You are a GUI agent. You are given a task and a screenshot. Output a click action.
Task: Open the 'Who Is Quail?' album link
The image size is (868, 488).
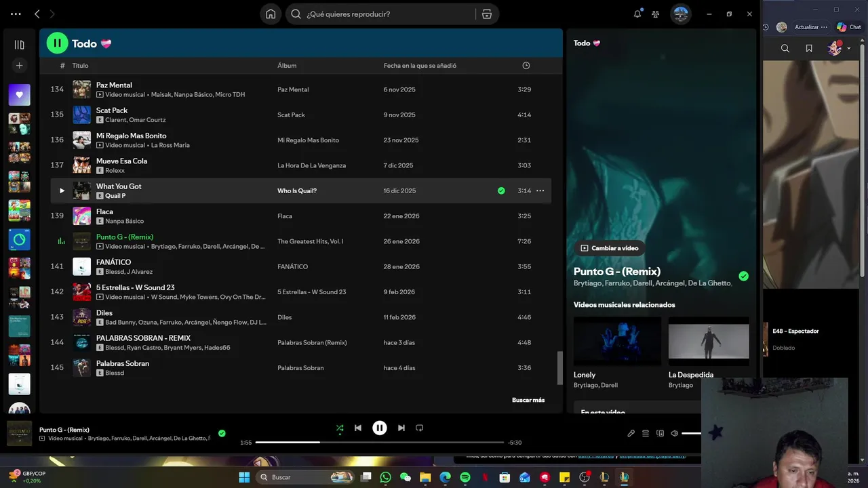(x=297, y=191)
